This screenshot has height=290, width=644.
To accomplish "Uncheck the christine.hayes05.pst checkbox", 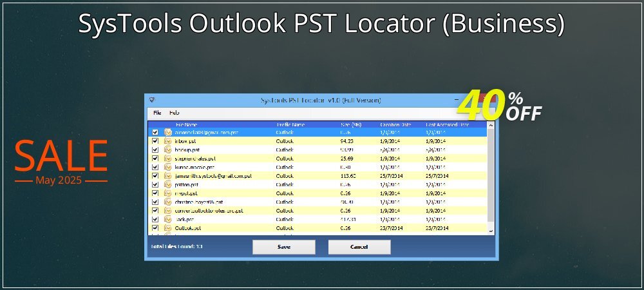I will [x=155, y=202].
